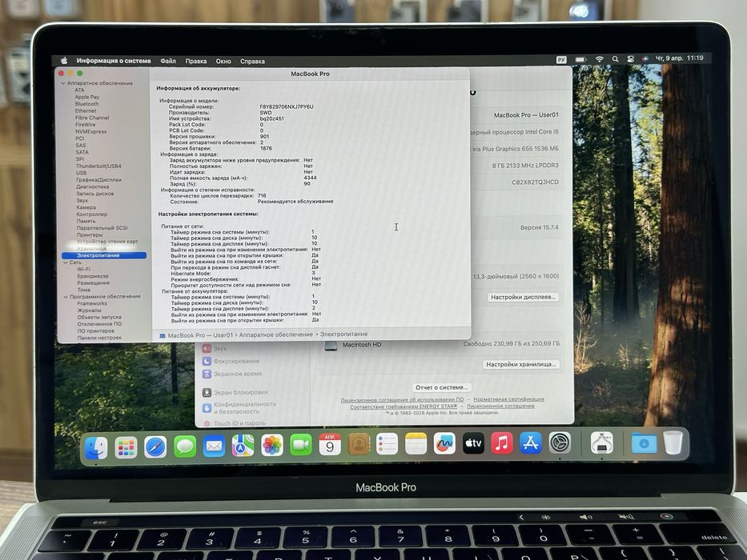The image size is (747, 560).
Task: Select Объекты запуска in the sidebar
Action: pyautogui.click(x=99, y=317)
